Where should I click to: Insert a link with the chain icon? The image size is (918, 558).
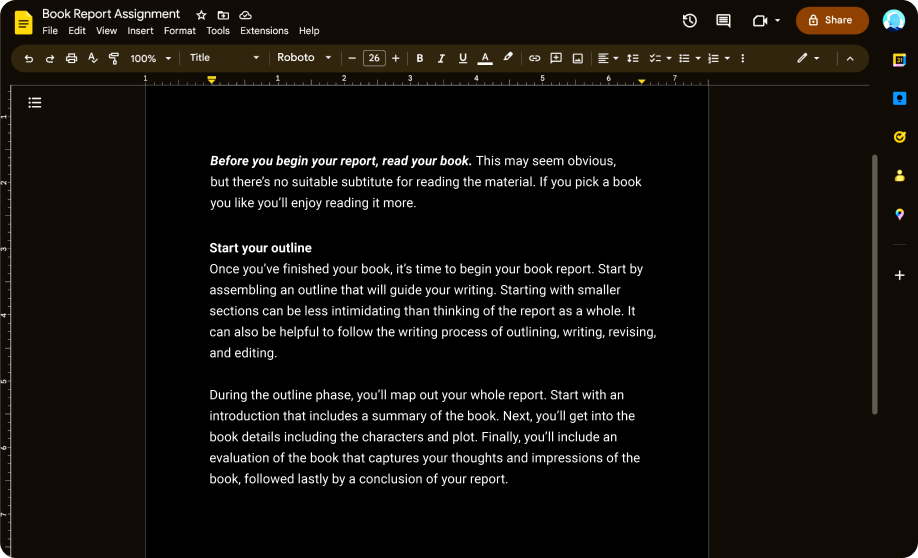[x=534, y=59]
